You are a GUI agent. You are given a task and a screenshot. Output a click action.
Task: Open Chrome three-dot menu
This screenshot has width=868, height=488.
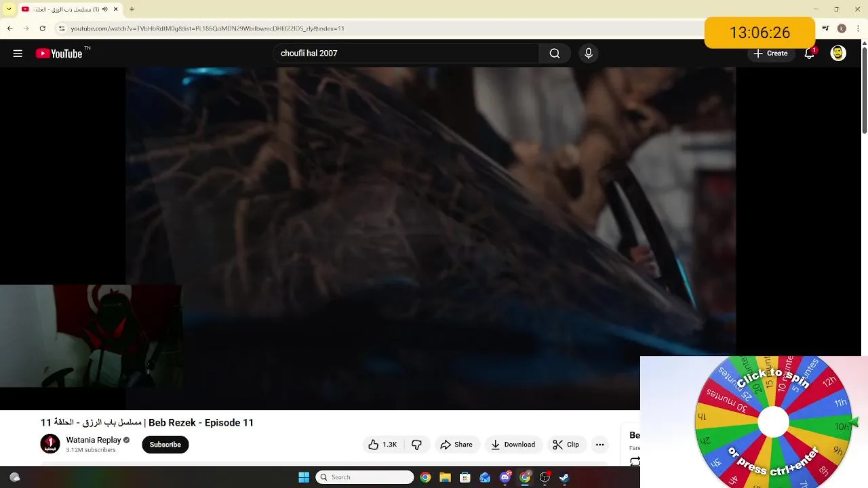pyautogui.click(x=857, y=28)
